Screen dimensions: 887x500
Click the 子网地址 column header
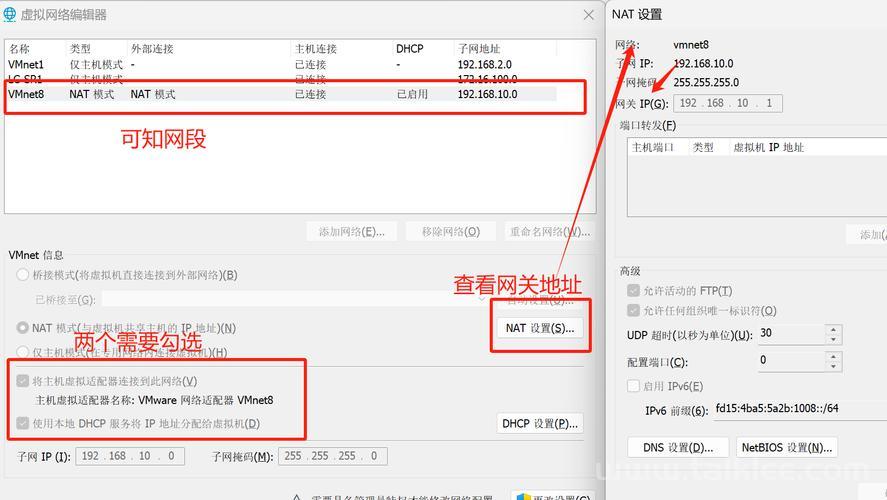479,49
